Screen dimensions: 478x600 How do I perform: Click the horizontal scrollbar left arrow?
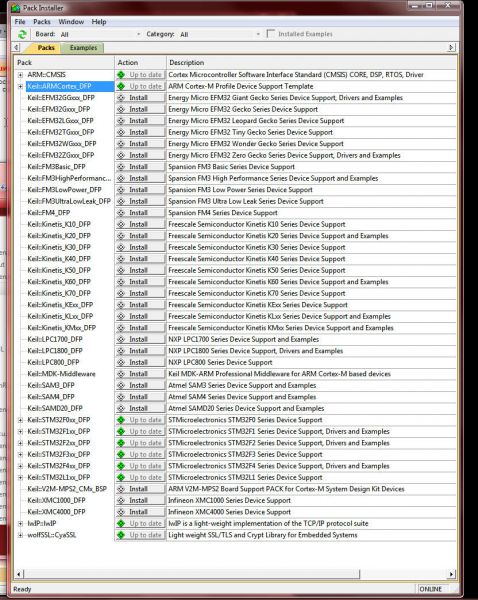point(18,574)
